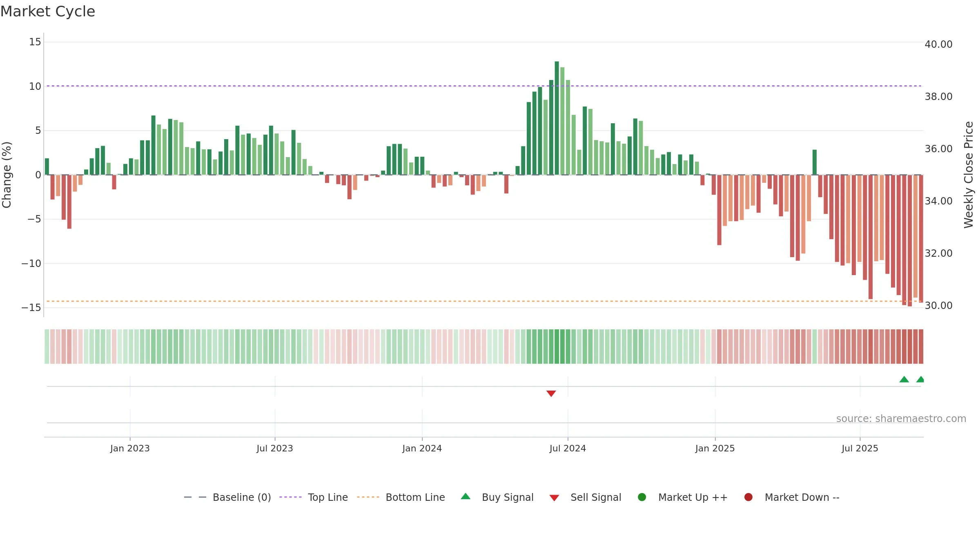Click the '38.00' price axis label
The height and width of the screenshot is (551, 980).
click(938, 96)
